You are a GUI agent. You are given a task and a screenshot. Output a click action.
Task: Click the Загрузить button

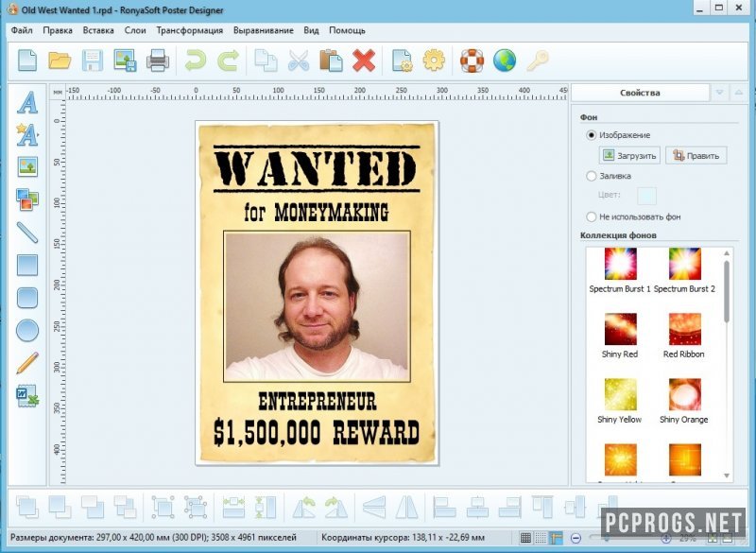pyautogui.click(x=629, y=156)
